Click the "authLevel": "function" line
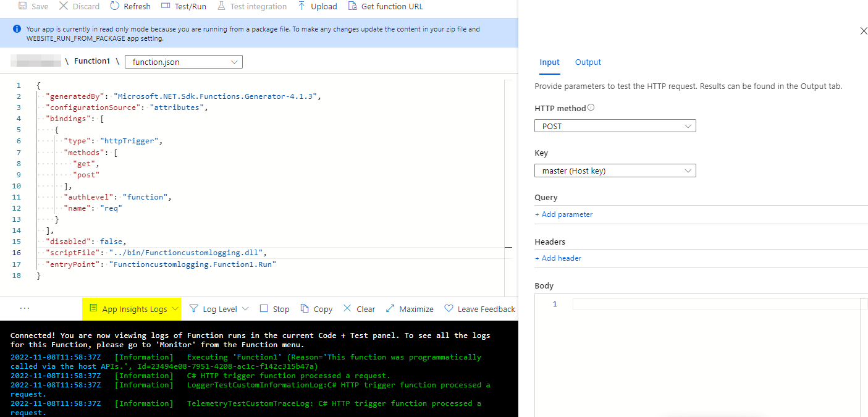Viewport: 868px width, 417px height. click(117, 197)
